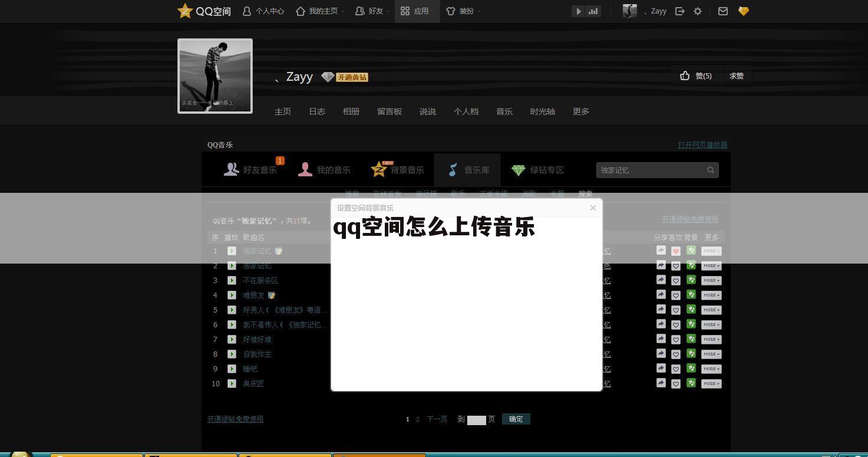Switch to 背景音乐 tab
This screenshot has height=457, width=868.
[398, 170]
